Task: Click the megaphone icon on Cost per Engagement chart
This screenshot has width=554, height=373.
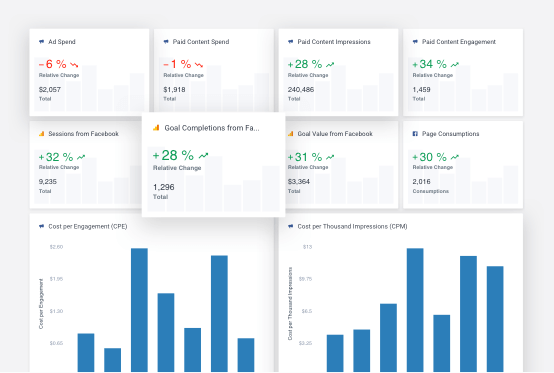Action: coord(41,226)
